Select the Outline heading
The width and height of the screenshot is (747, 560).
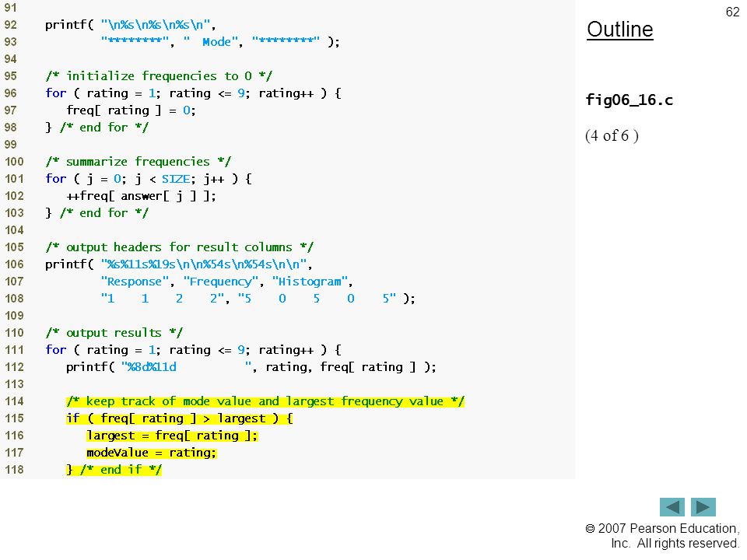620,30
